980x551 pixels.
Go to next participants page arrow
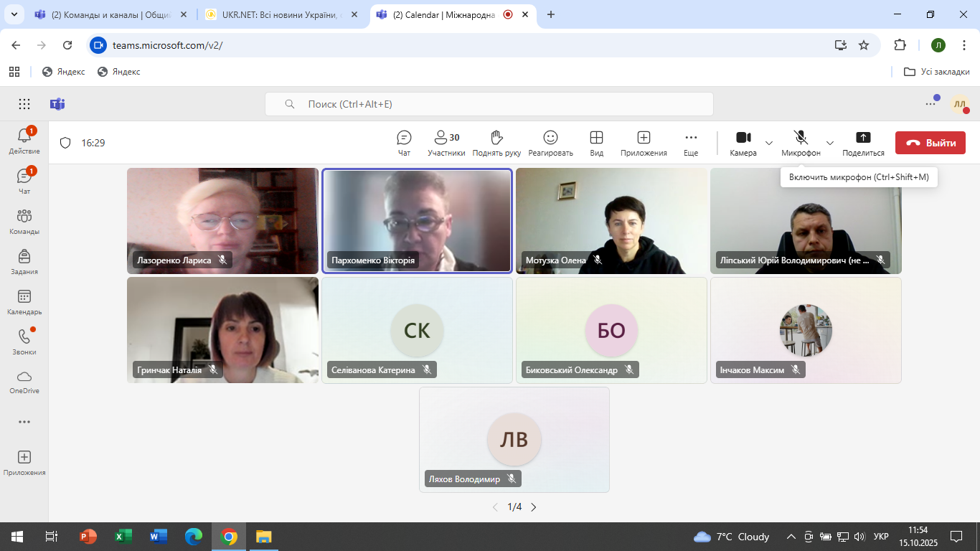point(533,507)
